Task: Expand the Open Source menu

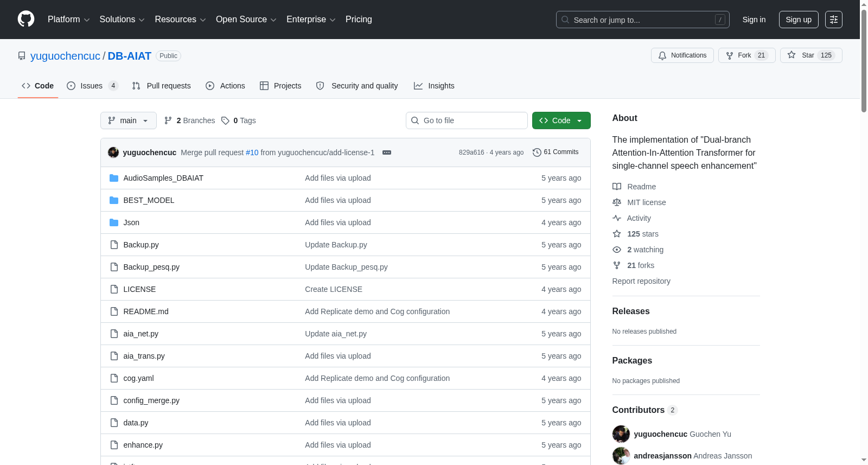Action: [246, 20]
